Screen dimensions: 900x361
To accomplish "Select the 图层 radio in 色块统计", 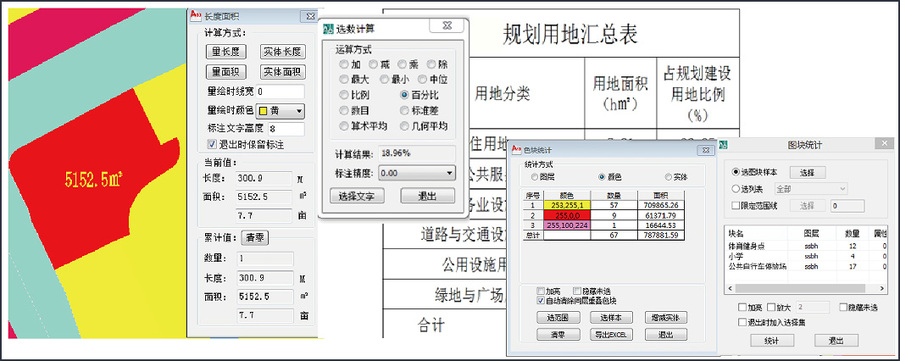I will (x=535, y=177).
